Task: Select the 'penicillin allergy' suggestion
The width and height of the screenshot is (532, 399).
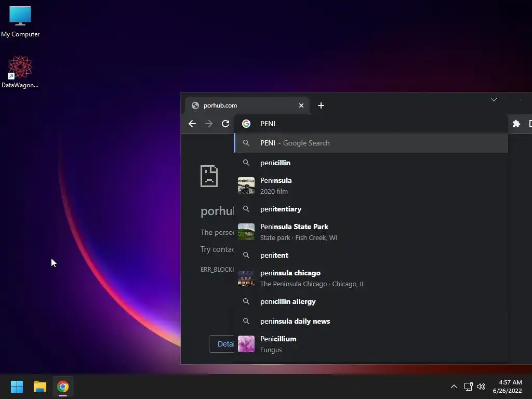Action: 371,302
